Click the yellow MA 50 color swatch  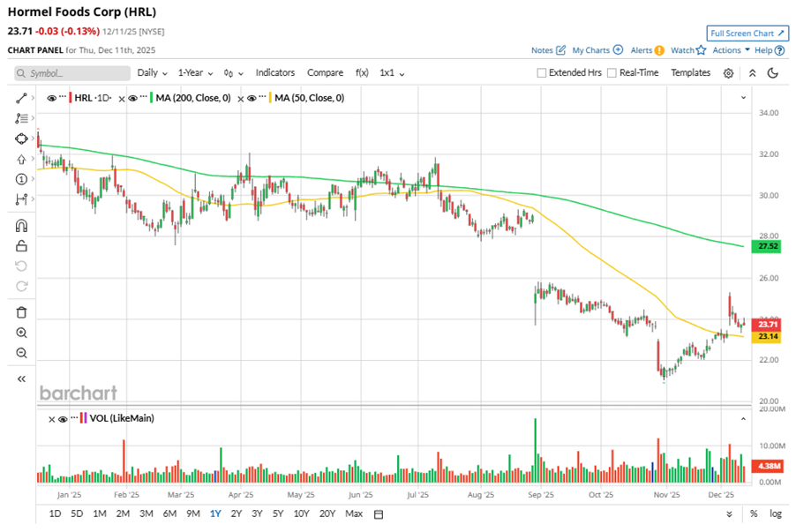[x=270, y=98]
